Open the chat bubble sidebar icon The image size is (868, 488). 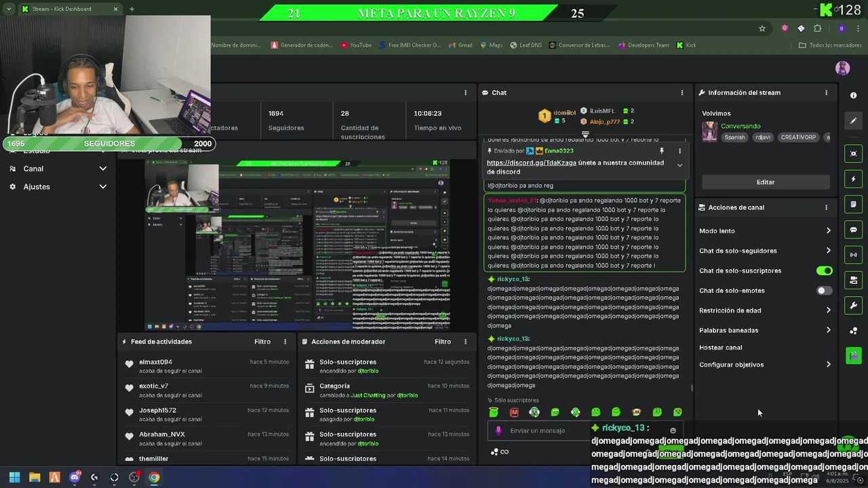[x=854, y=230]
